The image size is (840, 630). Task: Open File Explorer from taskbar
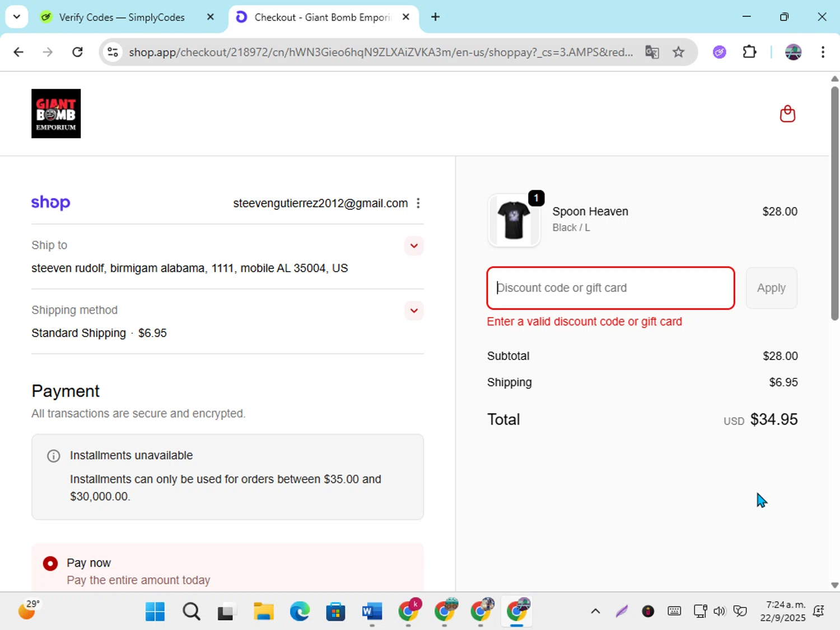[x=263, y=612]
